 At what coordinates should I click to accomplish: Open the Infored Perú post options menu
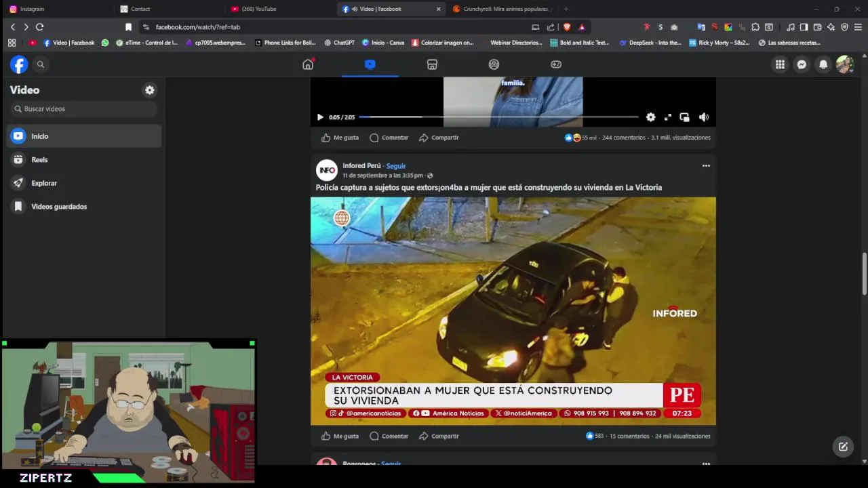(706, 166)
